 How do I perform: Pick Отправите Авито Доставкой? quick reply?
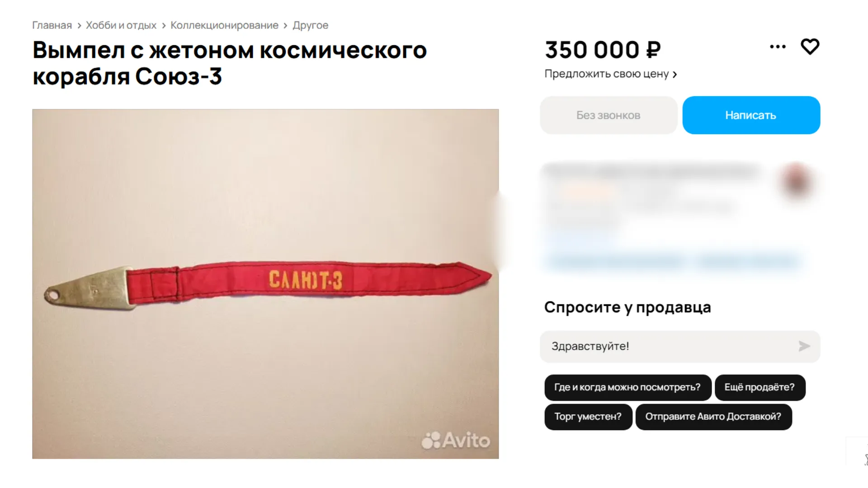713,417
